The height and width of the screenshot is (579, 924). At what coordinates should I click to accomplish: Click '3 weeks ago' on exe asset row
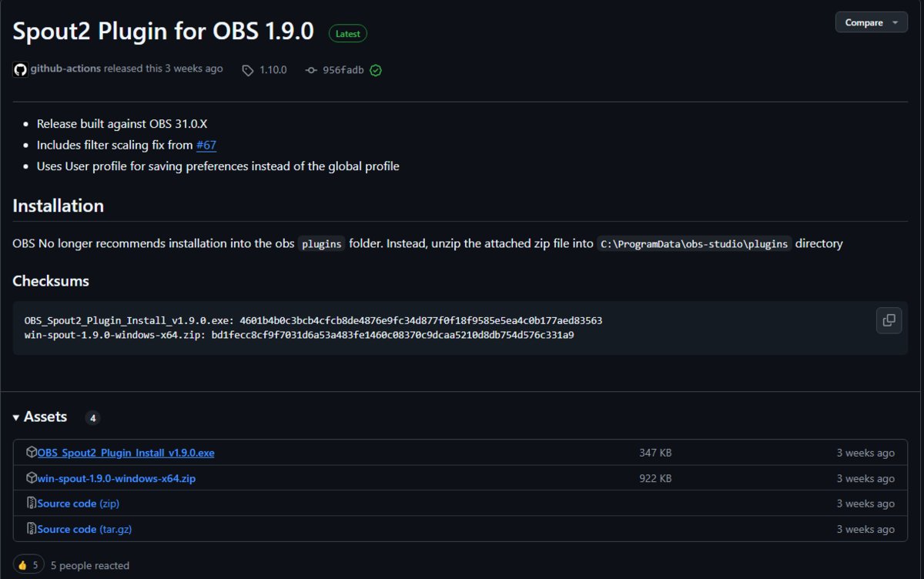[865, 453]
